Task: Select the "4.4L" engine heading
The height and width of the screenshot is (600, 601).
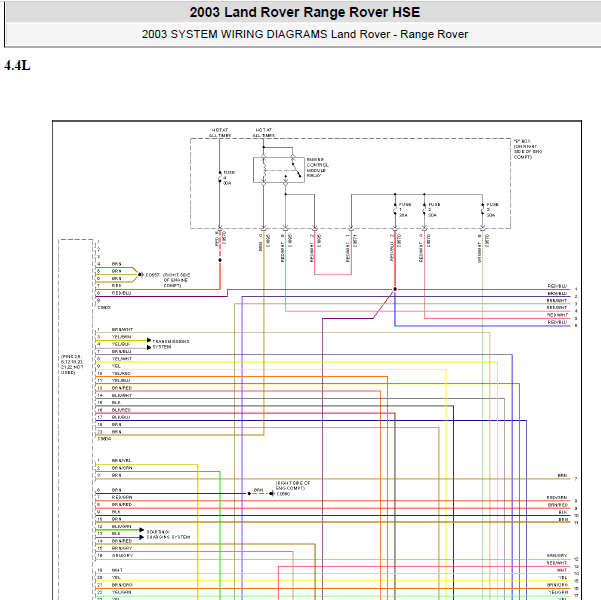Action: point(17,66)
